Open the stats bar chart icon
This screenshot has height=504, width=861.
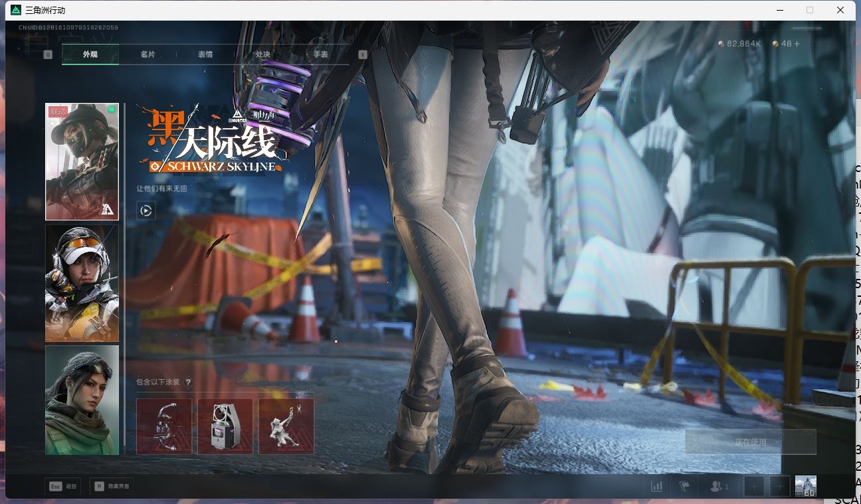[x=656, y=486]
